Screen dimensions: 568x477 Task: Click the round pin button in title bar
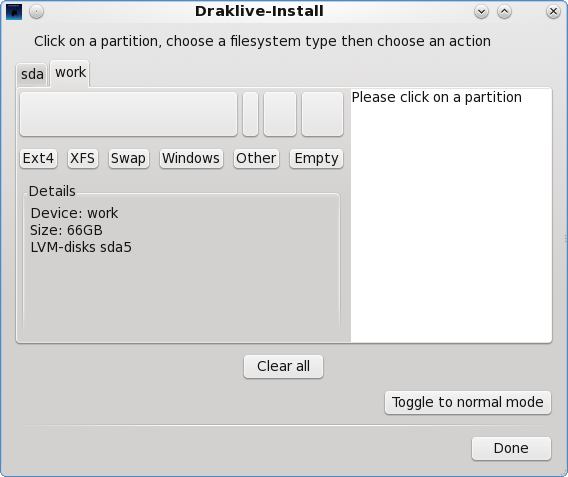36,12
